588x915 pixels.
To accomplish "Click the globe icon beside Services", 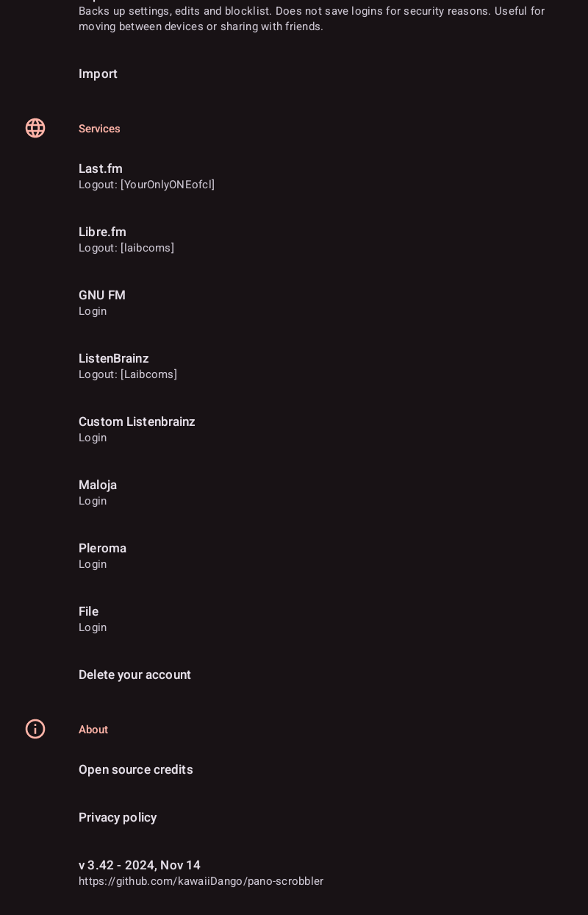I will (35, 128).
